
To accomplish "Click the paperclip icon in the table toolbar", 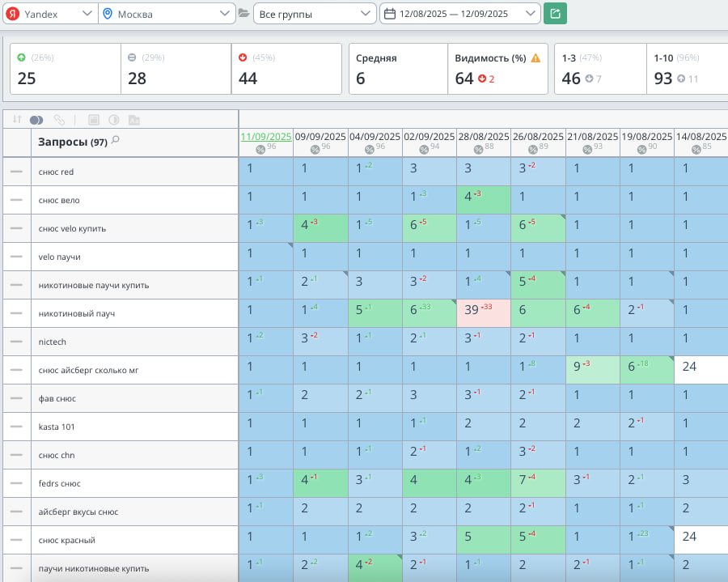I will (59, 120).
